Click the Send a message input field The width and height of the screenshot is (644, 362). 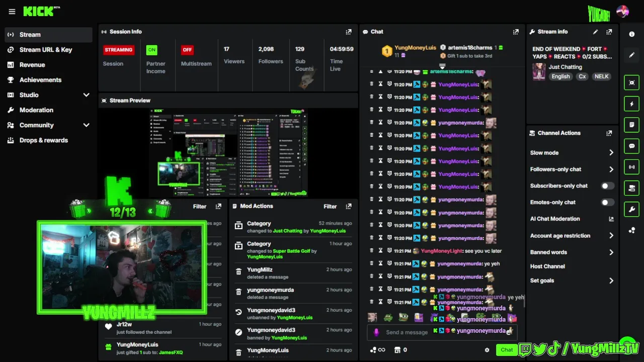(x=443, y=332)
